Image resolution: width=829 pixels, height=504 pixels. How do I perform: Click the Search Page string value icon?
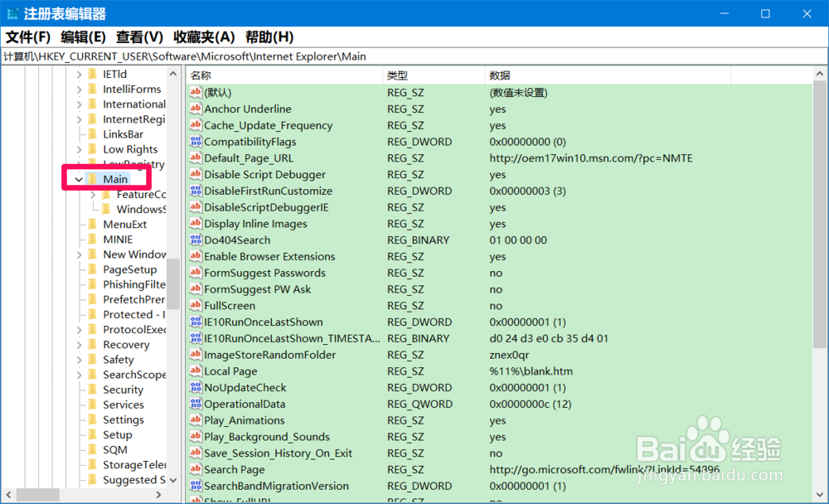[x=196, y=470]
